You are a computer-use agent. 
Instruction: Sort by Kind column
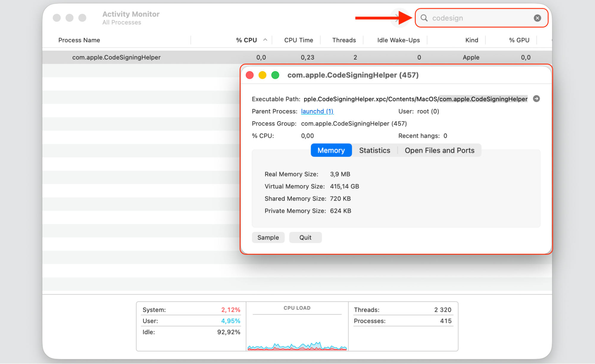pos(472,40)
